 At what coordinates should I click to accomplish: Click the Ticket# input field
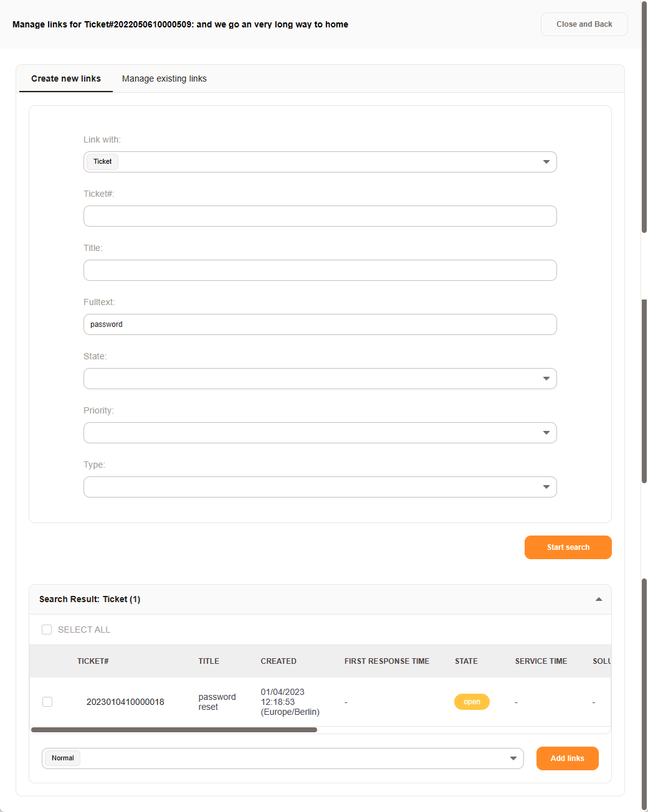coord(320,216)
